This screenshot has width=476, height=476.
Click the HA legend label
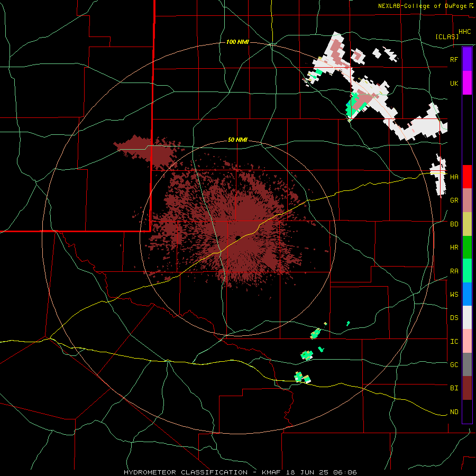click(x=454, y=177)
